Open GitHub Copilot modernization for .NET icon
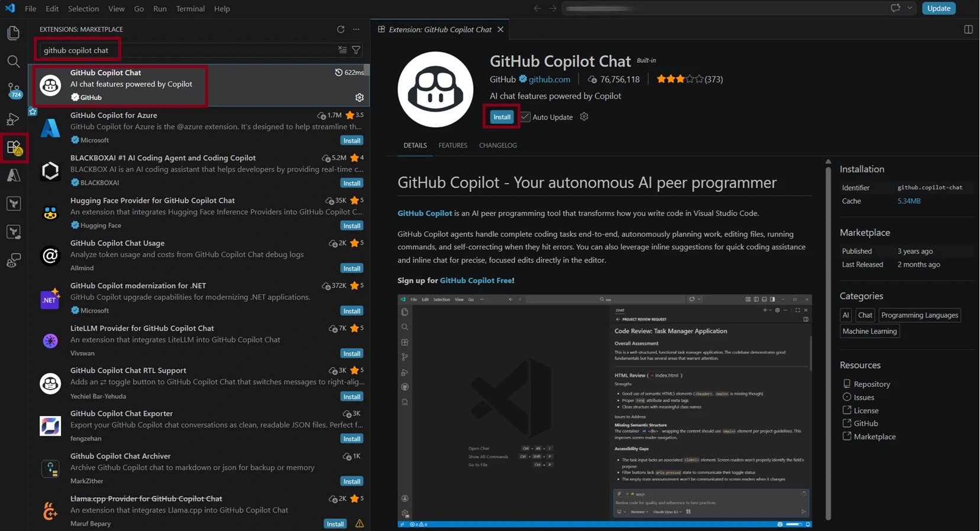The height and width of the screenshot is (531, 980). (50, 298)
